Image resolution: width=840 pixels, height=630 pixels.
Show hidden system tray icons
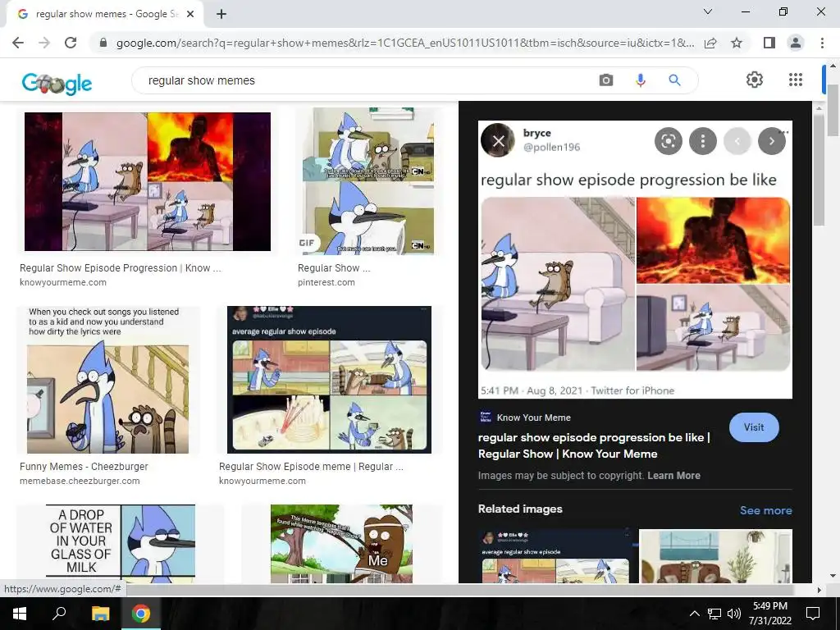point(694,614)
